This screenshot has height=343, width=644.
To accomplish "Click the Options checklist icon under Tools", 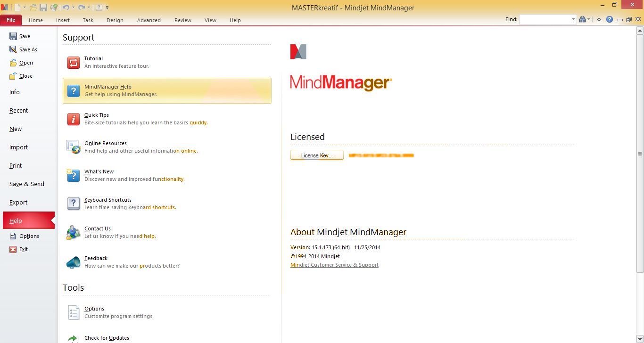I will (x=74, y=313).
